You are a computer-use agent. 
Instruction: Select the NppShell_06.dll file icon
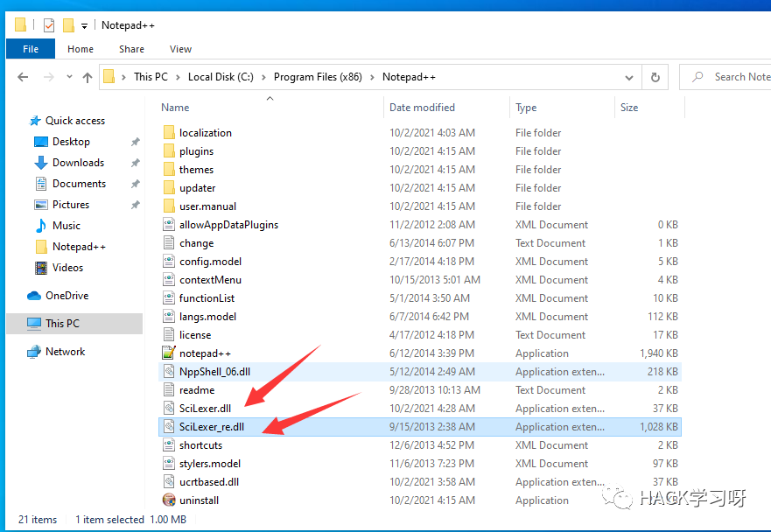[169, 372]
